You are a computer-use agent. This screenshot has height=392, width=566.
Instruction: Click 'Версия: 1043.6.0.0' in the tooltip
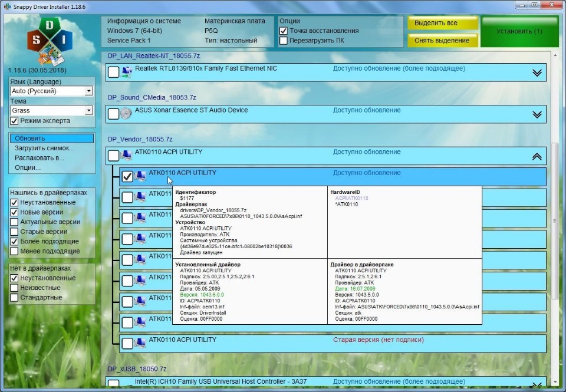tap(202, 295)
